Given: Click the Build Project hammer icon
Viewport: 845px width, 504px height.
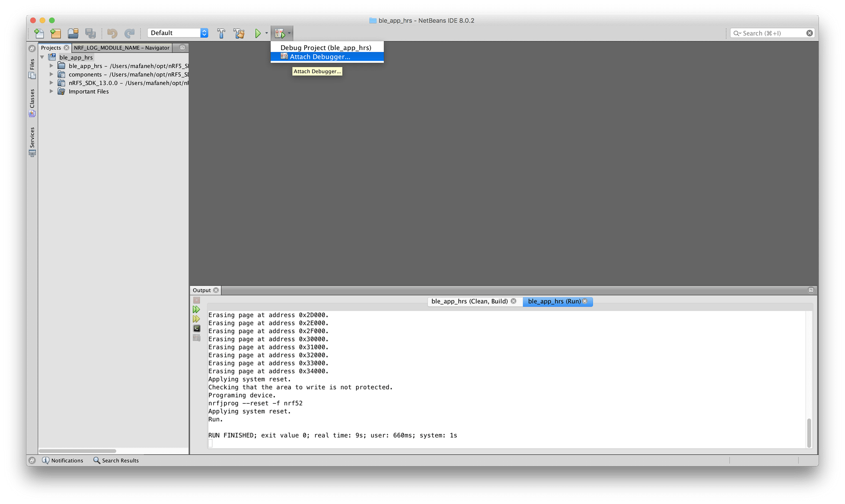Looking at the screenshot, I should coord(221,33).
